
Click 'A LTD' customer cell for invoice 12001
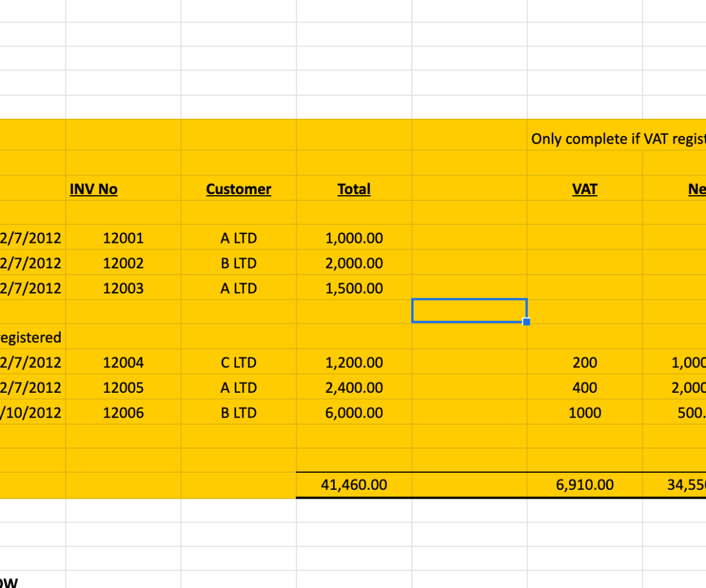238,238
